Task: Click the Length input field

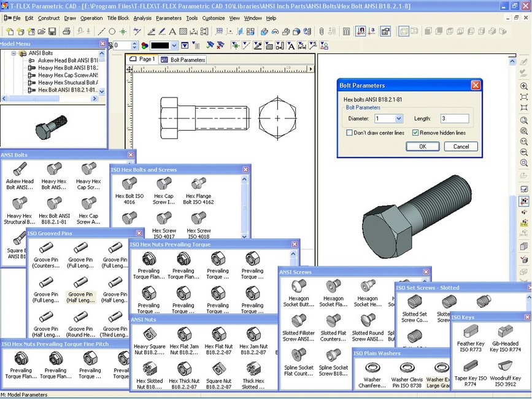Action: [x=454, y=118]
